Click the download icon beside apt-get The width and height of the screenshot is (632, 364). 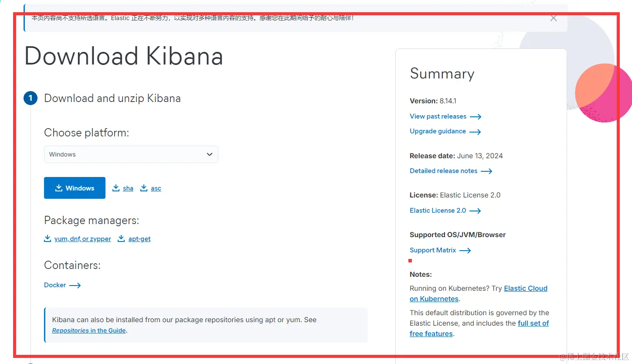point(122,238)
